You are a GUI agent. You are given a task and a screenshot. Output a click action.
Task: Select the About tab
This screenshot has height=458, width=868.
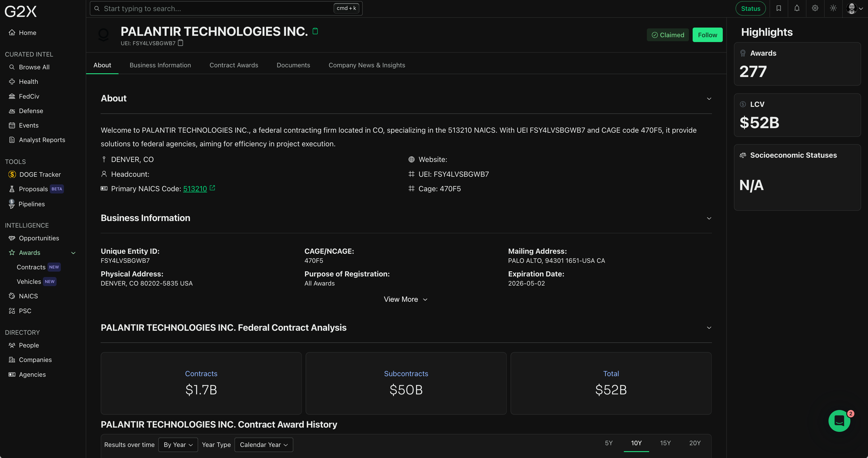[102, 65]
